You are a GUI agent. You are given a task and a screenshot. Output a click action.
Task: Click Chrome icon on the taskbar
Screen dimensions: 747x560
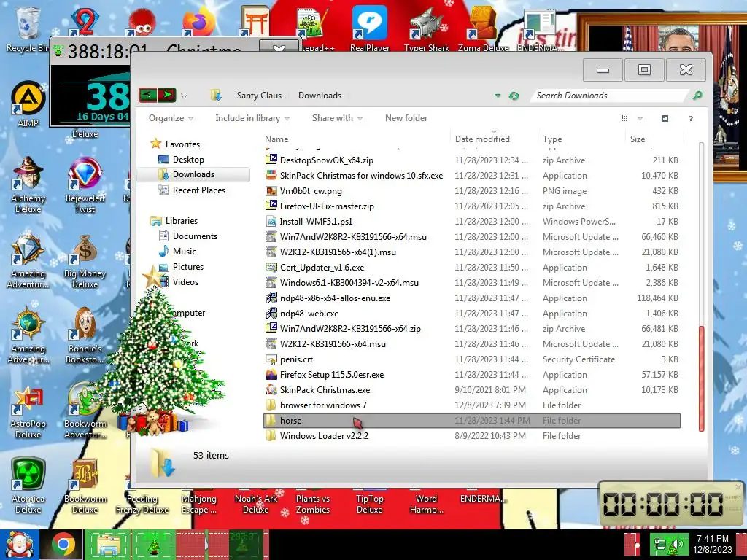click(x=63, y=544)
